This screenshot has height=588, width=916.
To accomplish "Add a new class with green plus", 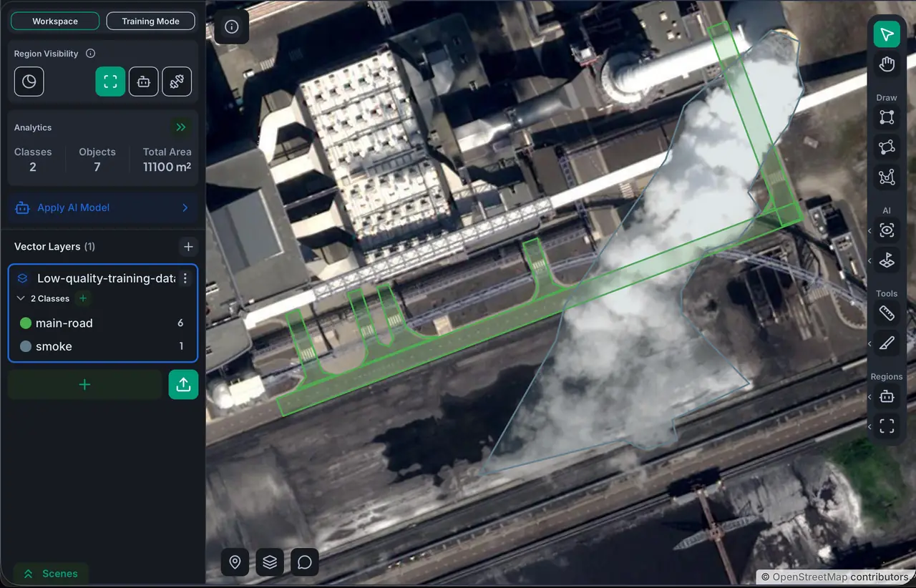I will 83,298.
